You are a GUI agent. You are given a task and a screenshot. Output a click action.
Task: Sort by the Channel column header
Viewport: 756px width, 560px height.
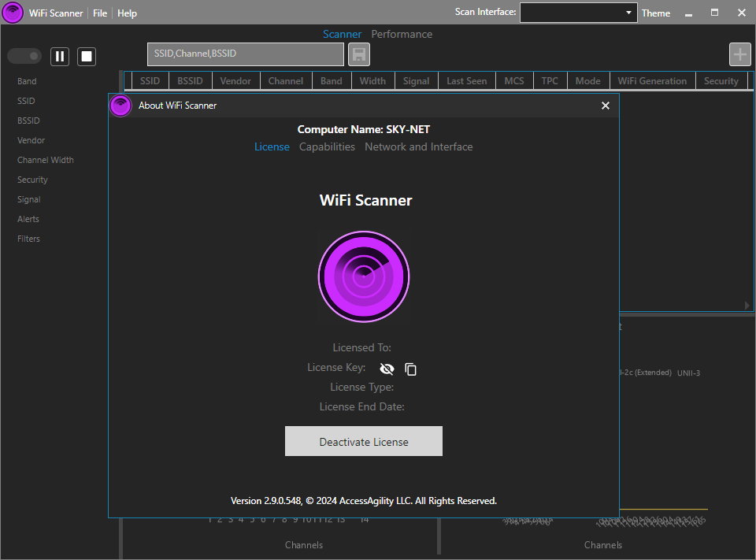(285, 81)
